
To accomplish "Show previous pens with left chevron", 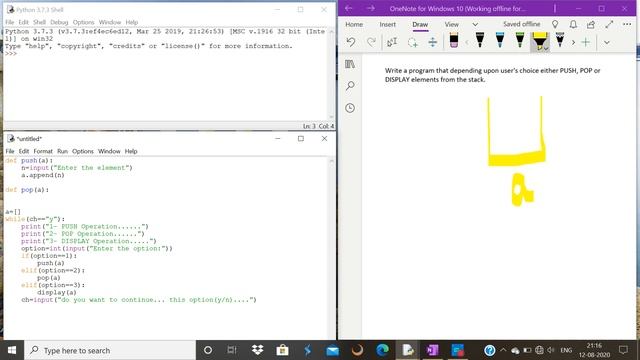I will tap(467, 42).
